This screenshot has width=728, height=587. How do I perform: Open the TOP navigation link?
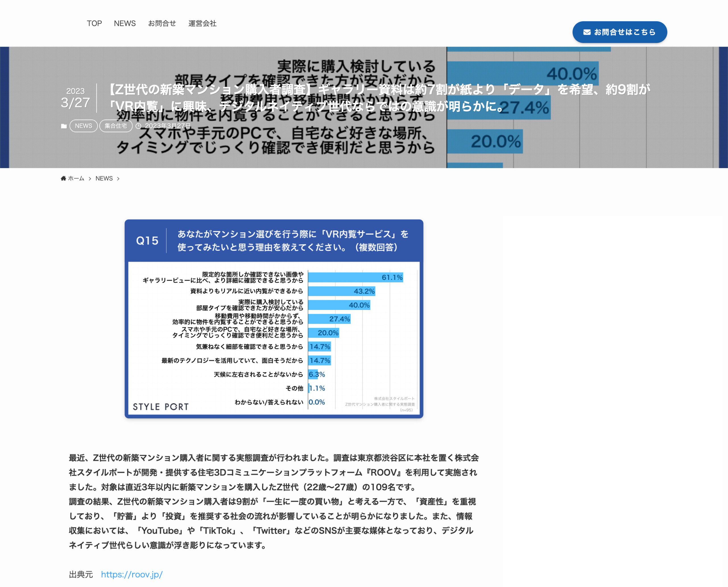pos(94,23)
